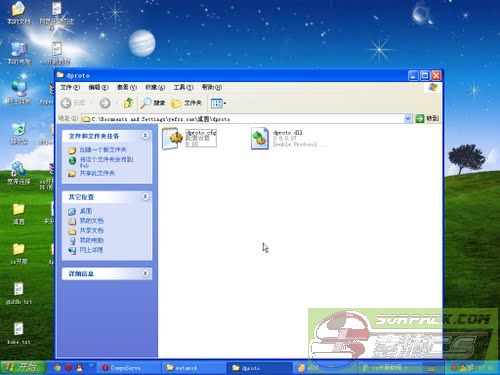Collapse the 文件和文件夹任务 panel
500x375 pixels.
[x=145, y=136]
